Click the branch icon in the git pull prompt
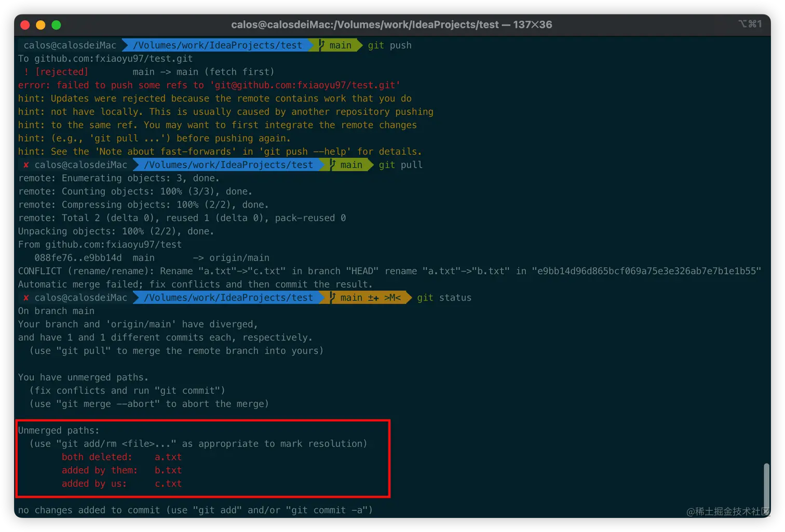The height and width of the screenshot is (532, 785). tap(333, 165)
